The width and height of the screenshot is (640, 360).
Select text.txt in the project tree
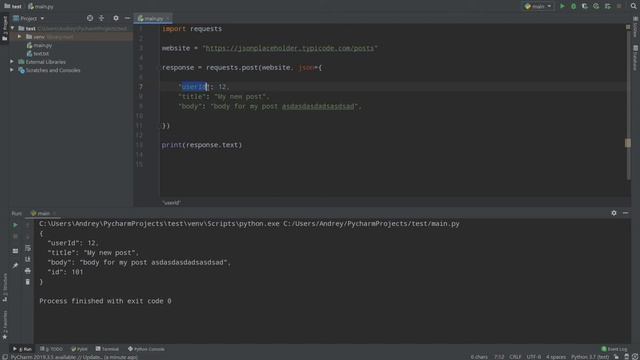38,53
